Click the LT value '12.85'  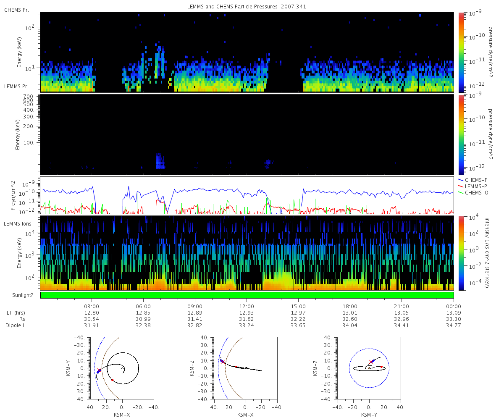coord(143,313)
